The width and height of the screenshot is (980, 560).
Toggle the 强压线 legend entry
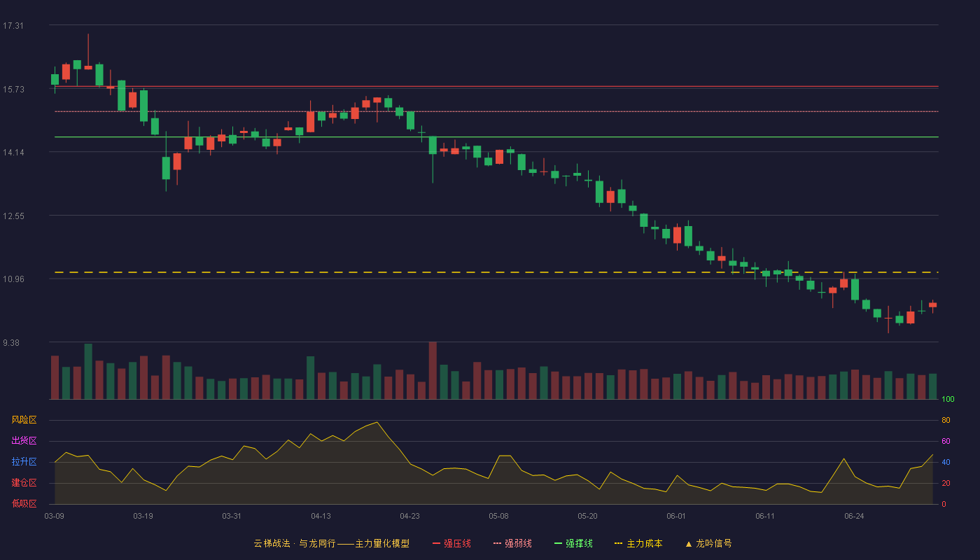click(x=451, y=543)
